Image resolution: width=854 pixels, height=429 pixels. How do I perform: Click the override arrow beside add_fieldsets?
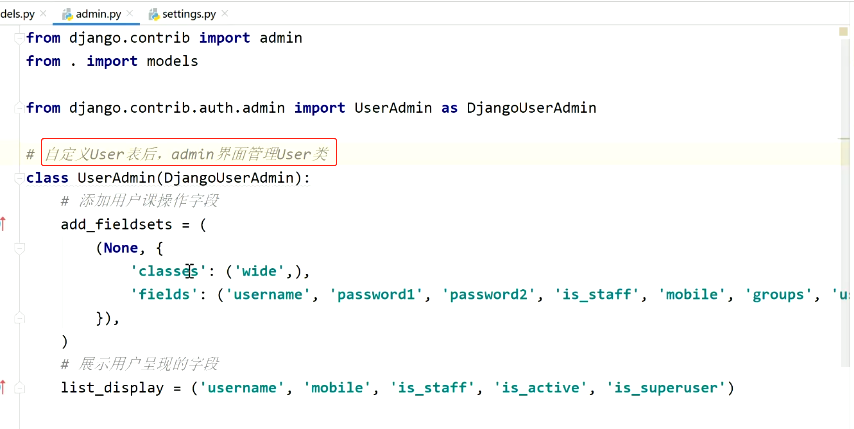click(4, 224)
